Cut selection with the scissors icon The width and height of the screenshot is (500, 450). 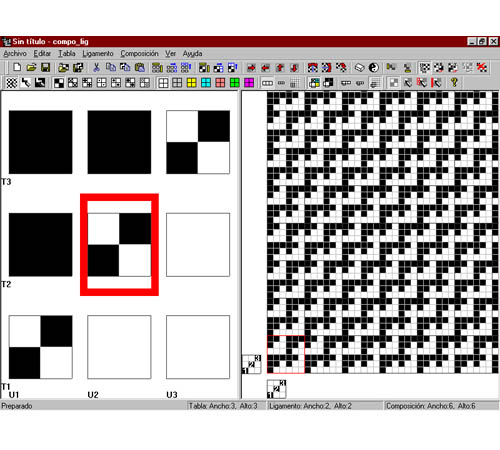tap(96, 67)
